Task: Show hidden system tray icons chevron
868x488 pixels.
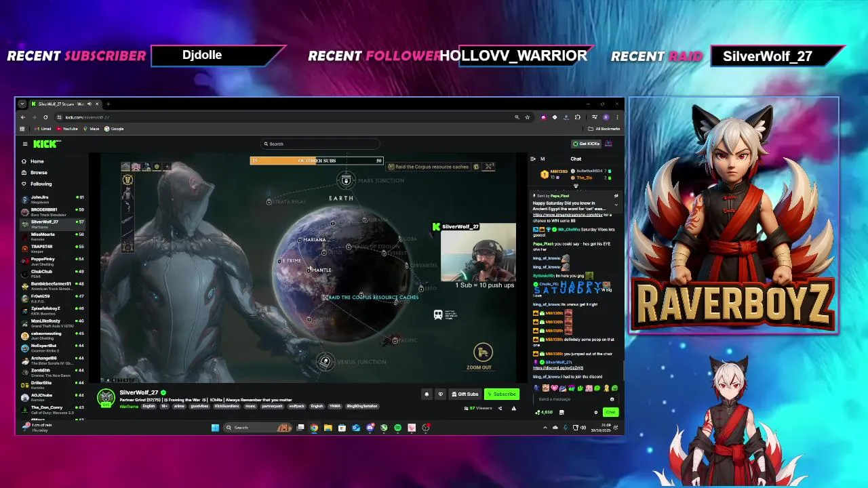Action: click(x=545, y=428)
